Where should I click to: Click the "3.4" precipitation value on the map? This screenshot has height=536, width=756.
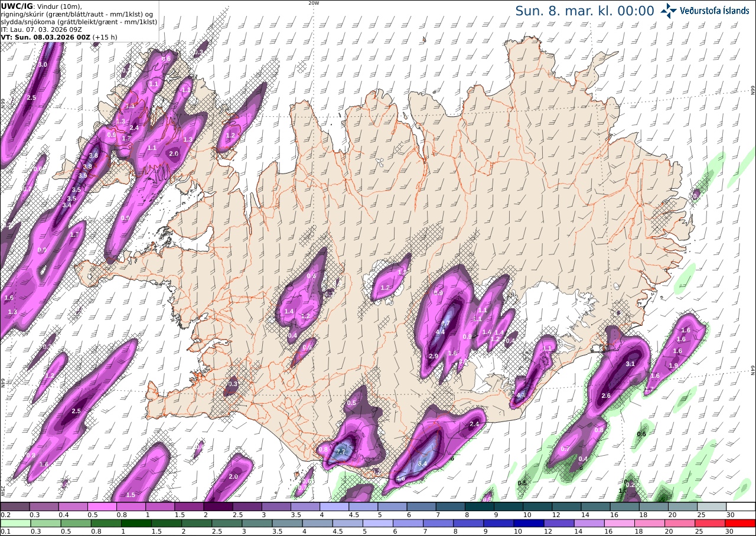(67, 205)
